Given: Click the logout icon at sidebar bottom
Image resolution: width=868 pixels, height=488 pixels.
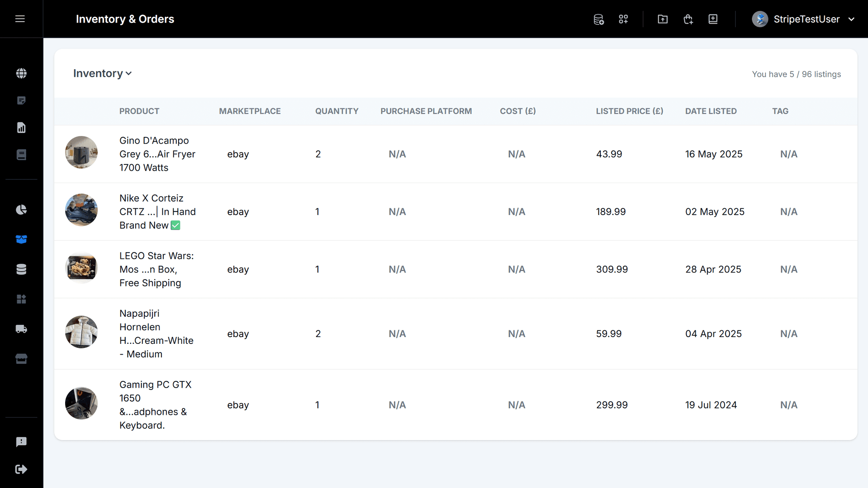Looking at the screenshot, I should pos(21,469).
